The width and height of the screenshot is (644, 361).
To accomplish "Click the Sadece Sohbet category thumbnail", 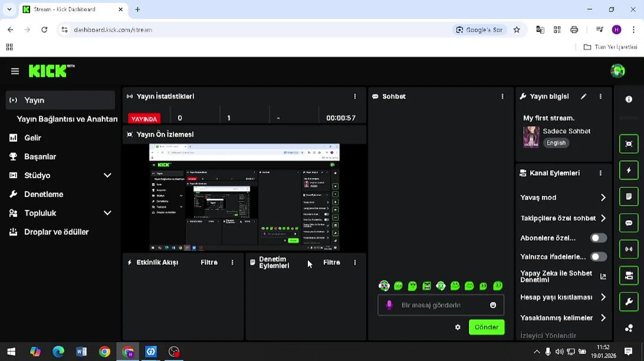I will (531, 136).
